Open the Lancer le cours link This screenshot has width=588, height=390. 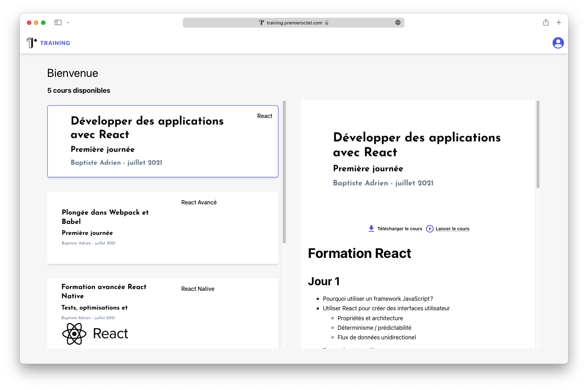[452, 229]
